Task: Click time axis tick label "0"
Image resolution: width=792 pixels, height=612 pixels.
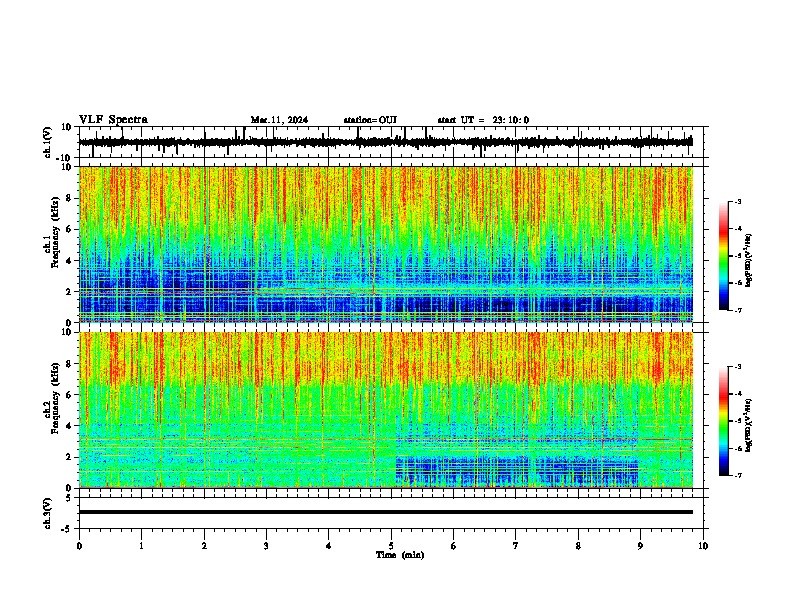Action: (79, 546)
